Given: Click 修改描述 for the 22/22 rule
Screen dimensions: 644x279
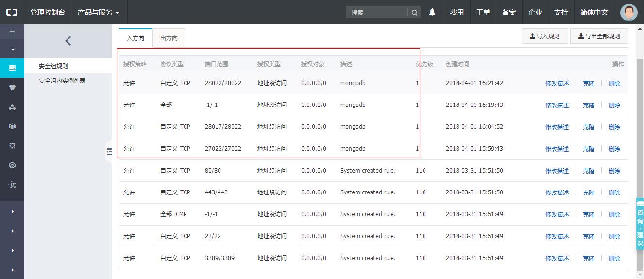Looking at the screenshot, I should coord(557,237).
